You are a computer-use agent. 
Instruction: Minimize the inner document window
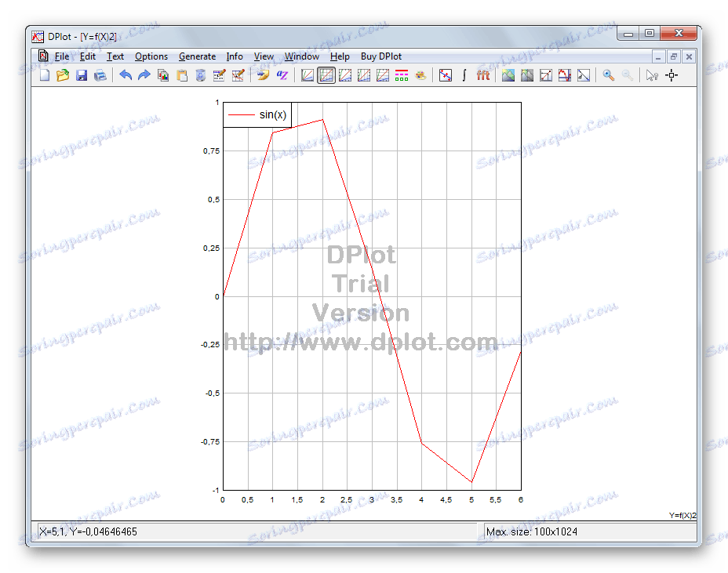coord(658,57)
